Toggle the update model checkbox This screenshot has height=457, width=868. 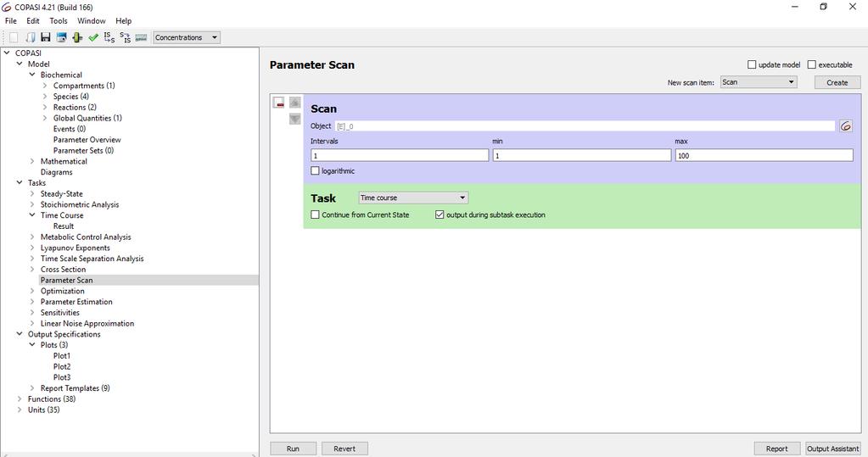pyautogui.click(x=752, y=64)
